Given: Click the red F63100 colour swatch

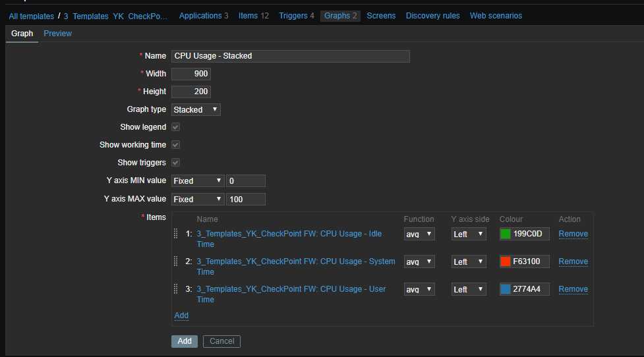Looking at the screenshot, I should pos(505,261).
